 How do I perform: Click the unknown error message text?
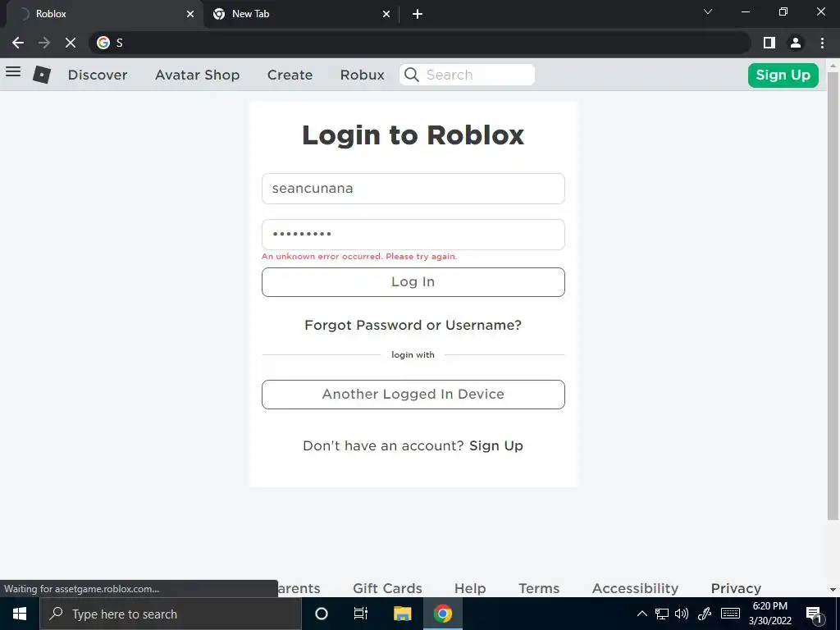click(359, 257)
